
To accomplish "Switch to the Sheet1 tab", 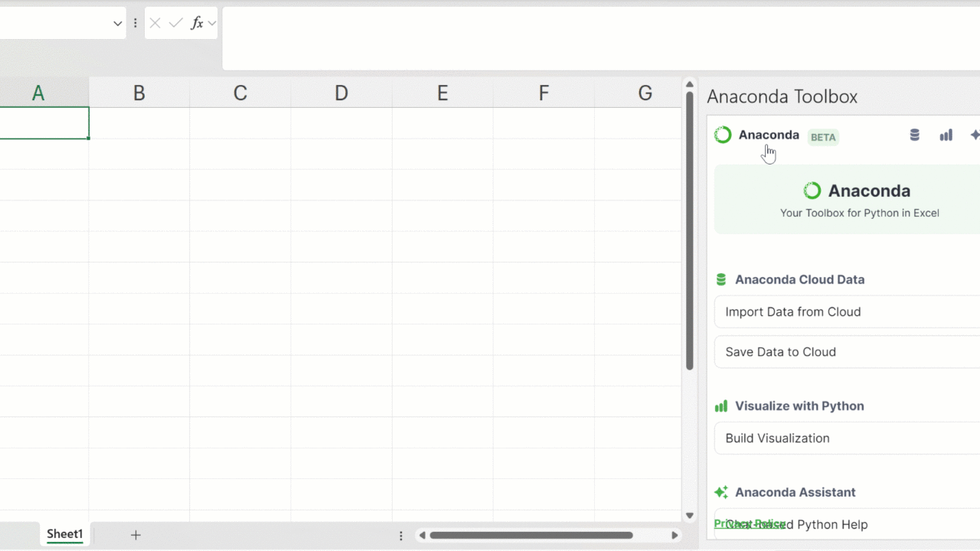I will click(64, 534).
